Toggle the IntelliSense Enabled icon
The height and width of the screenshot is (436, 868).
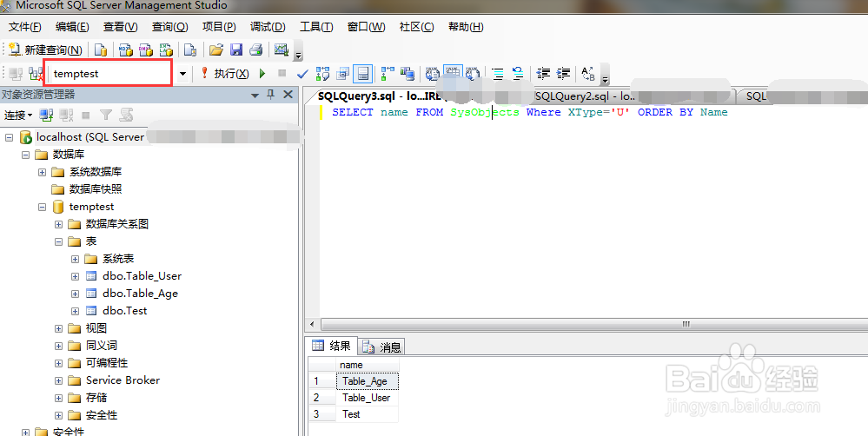pos(362,74)
